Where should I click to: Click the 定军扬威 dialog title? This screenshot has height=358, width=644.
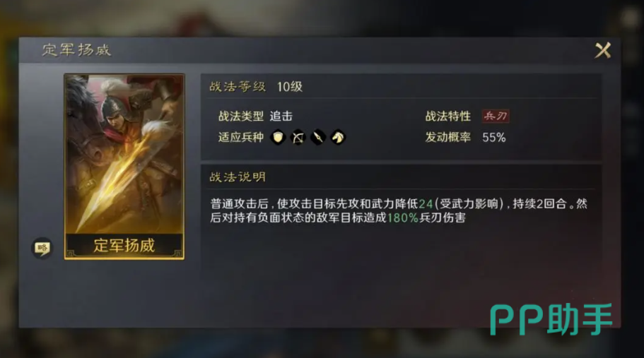tap(76, 50)
